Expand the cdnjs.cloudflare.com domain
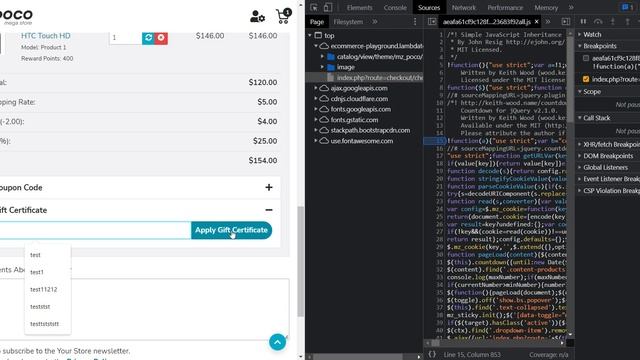Viewport: 640px width, 360px height. [x=316, y=99]
